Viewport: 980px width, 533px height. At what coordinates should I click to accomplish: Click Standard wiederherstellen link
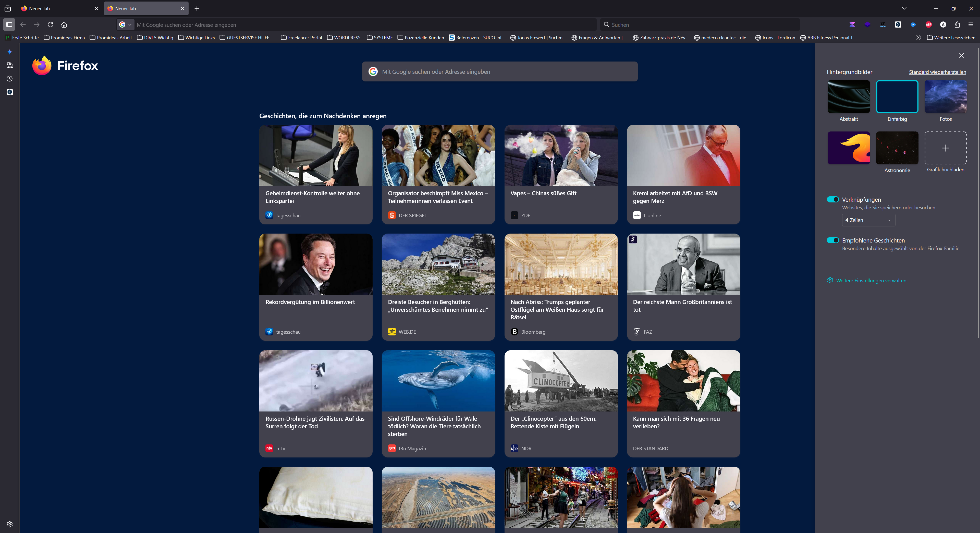point(937,72)
